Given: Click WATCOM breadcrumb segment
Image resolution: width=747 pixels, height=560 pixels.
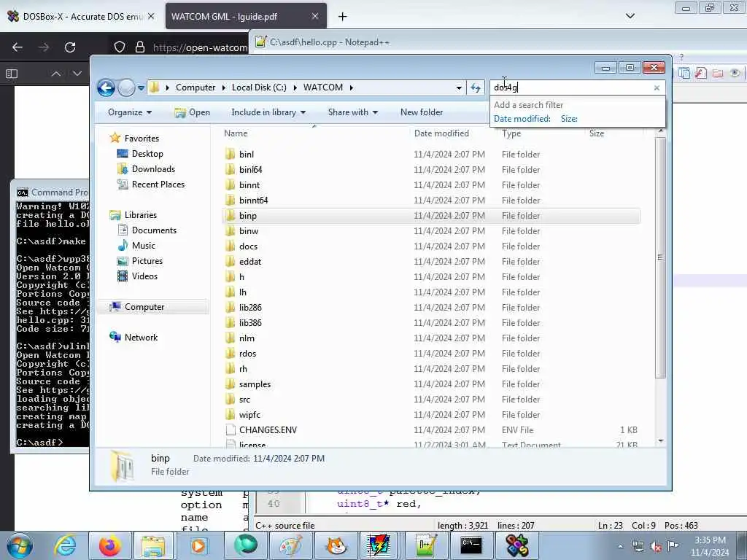Looking at the screenshot, I should click(323, 87).
